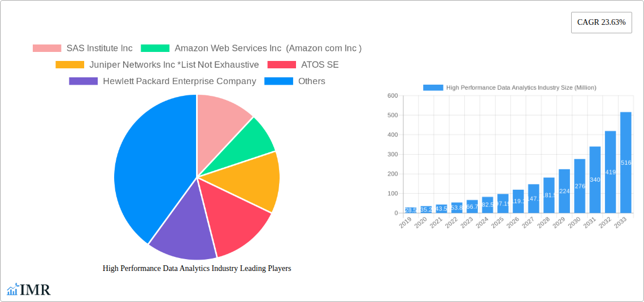Select the 2028 bar in chart
The height and width of the screenshot is (302, 644).
[549, 195]
